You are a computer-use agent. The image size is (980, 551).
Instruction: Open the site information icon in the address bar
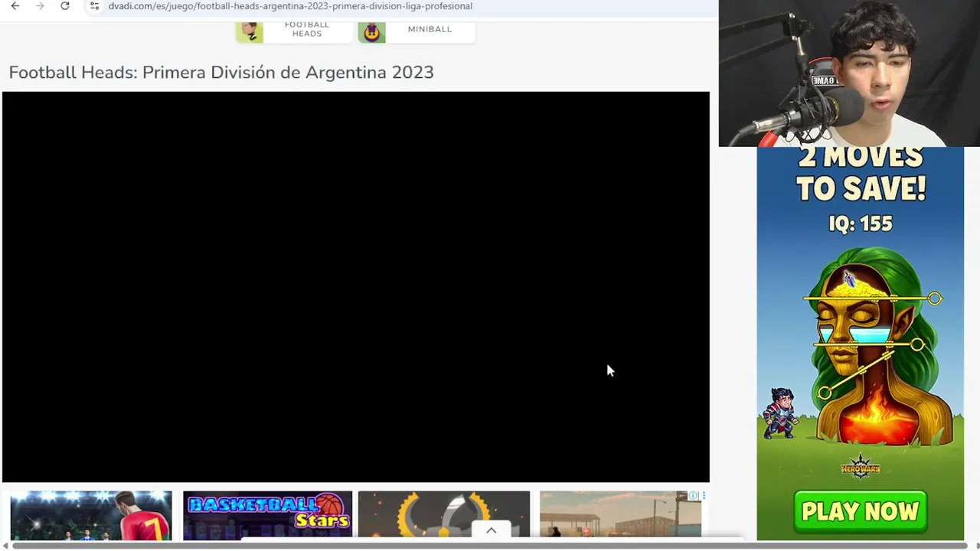pyautogui.click(x=94, y=6)
